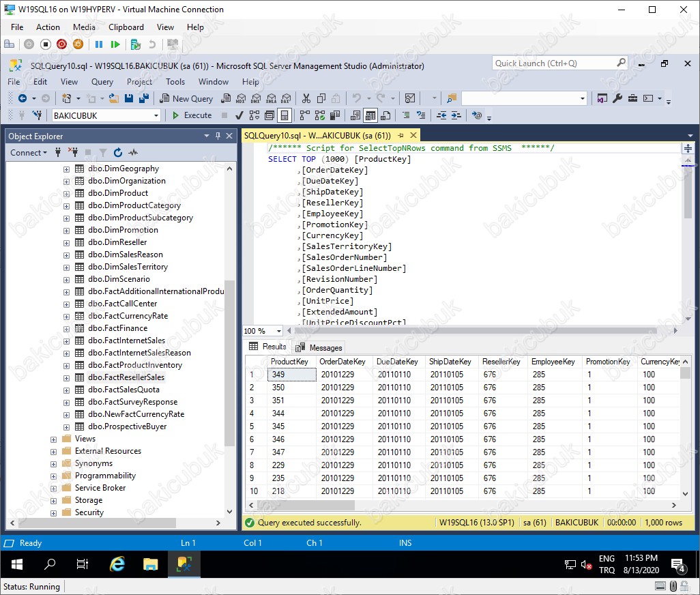Click the OrderDateKey column header
700x595 pixels.
click(x=342, y=362)
